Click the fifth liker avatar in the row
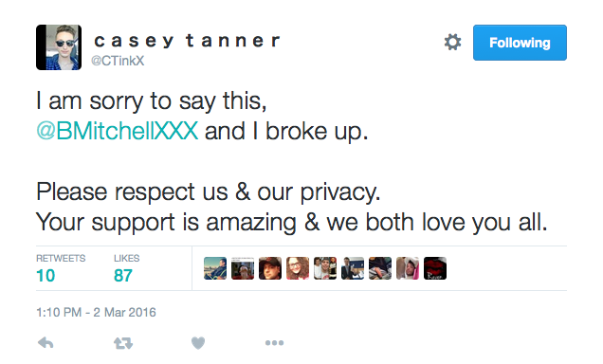 pos(325,268)
